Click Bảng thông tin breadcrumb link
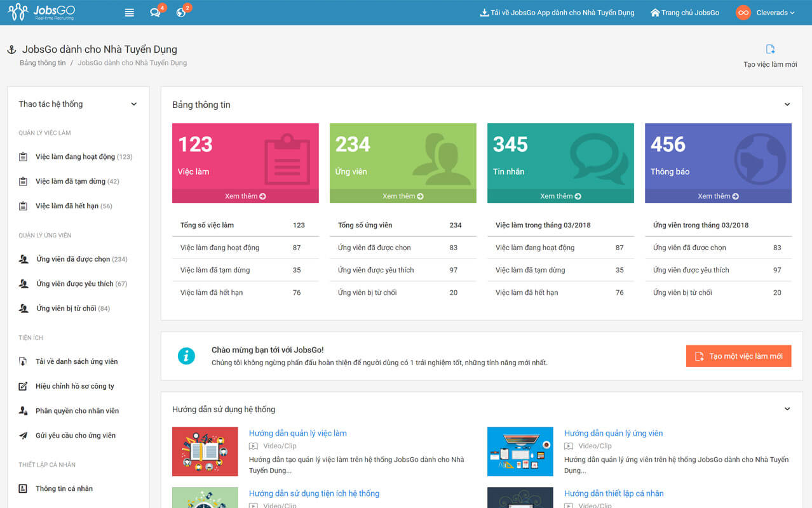Screen dimensions: 812x508 [x=43, y=63]
